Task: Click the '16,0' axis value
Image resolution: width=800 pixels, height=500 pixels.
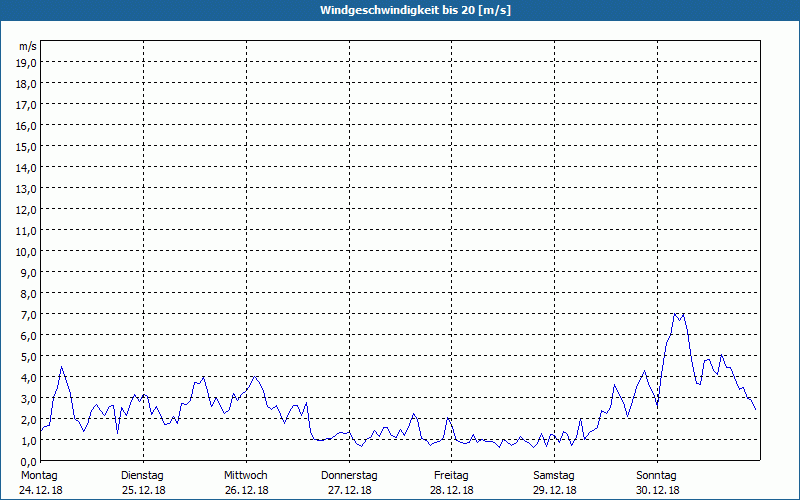Action: pos(27,126)
